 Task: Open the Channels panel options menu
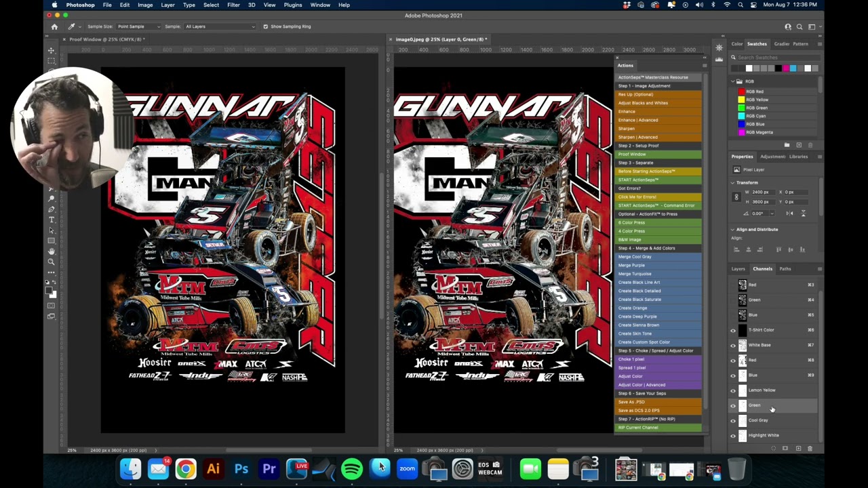[x=819, y=269]
